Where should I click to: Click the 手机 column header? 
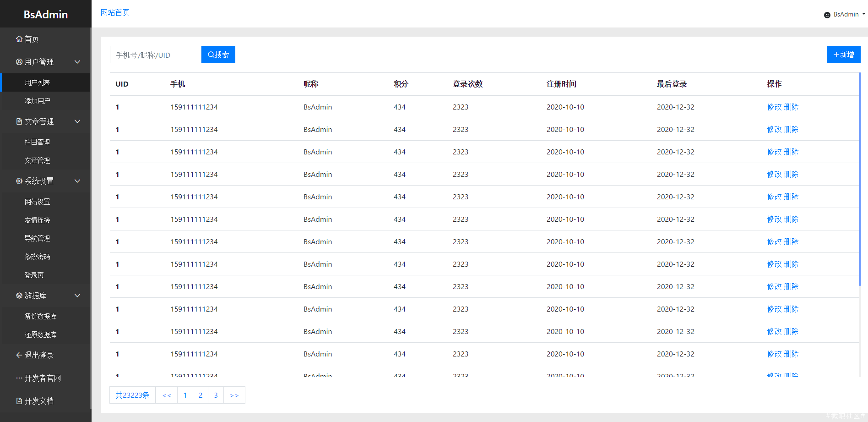click(x=178, y=84)
